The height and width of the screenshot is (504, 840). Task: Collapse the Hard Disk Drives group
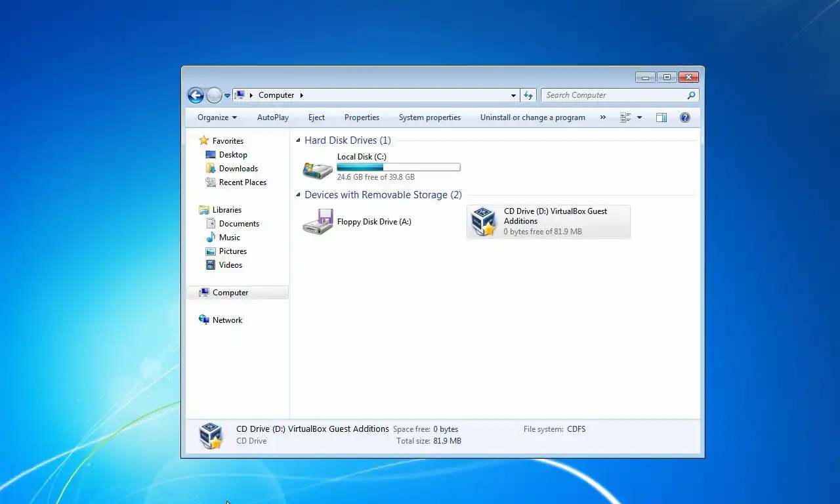coord(299,140)
